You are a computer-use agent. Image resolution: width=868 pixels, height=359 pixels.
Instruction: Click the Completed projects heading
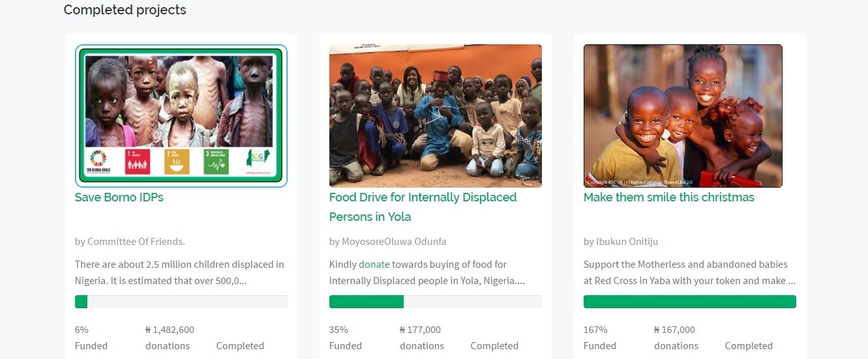[125, 10]
